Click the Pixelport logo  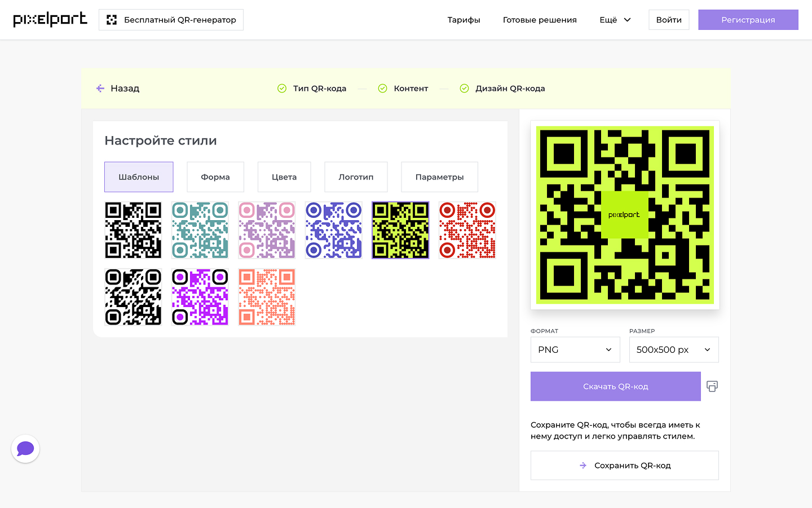(x=50, y=19)
